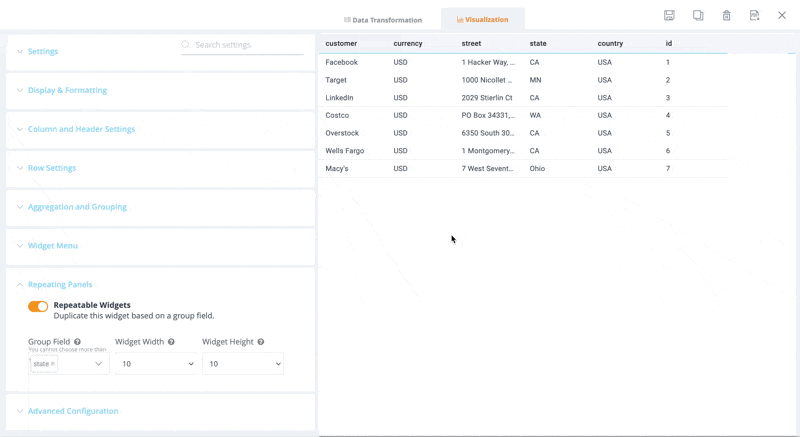Click the Overstock customer cell
Viewport: 800px width, 437px height.
[x=342, y=133]
